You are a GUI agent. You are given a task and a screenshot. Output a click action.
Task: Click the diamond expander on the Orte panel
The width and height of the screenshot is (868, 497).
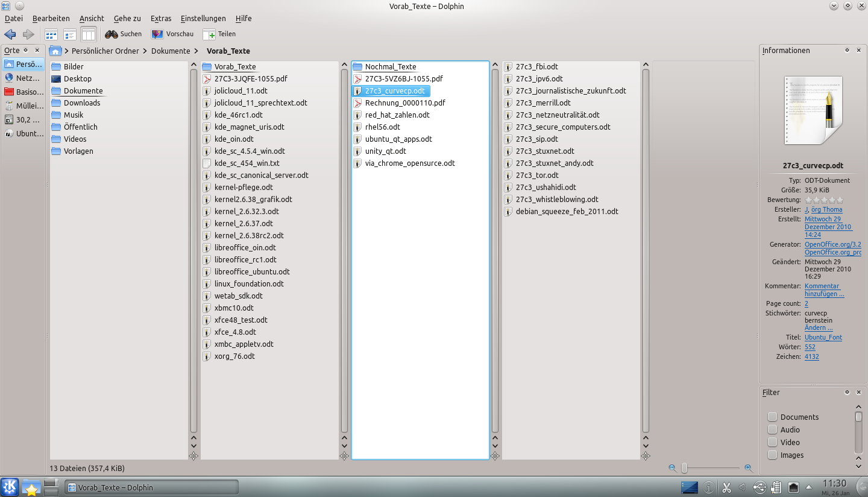(25, 51)
